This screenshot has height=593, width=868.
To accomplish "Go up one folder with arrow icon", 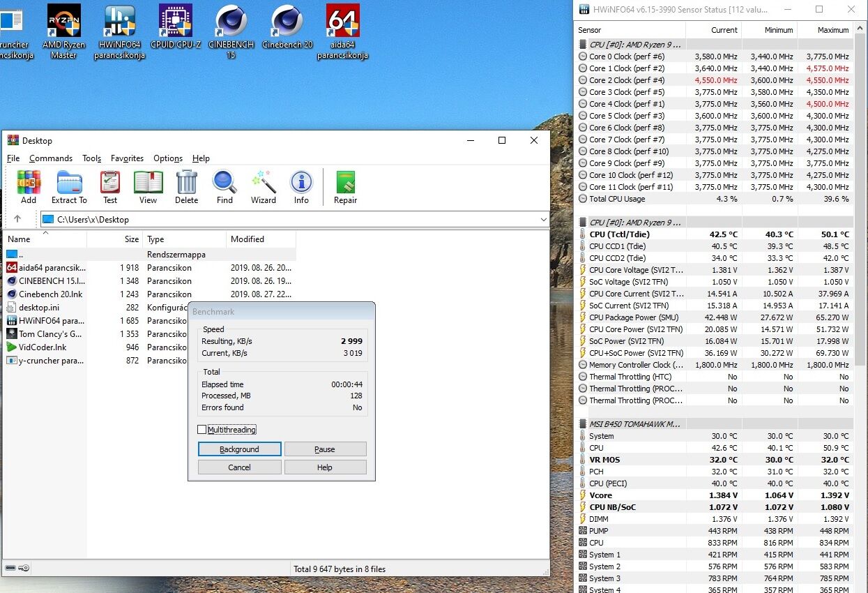I will pyautogui.click(x=17, y=219).
